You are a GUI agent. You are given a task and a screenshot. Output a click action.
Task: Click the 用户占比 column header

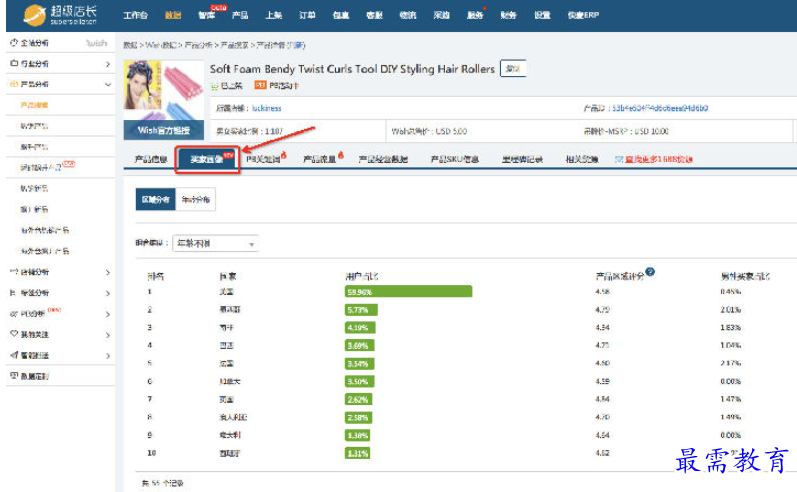coord(362,276)
